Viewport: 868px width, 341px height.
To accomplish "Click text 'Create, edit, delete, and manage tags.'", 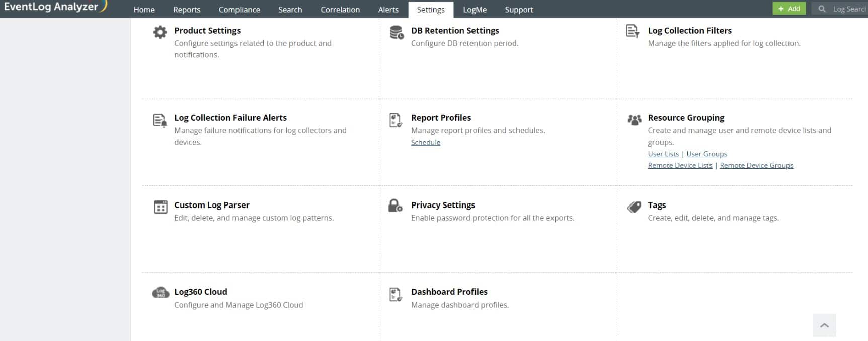I will point(713,218).
